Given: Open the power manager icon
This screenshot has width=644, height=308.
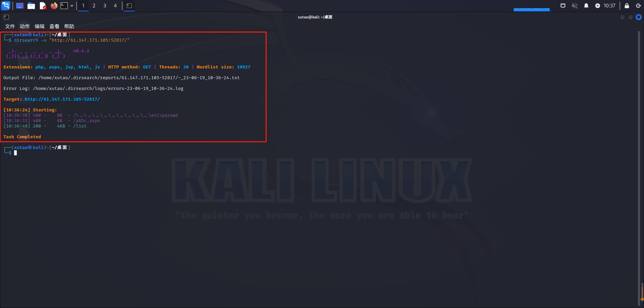Looking at the screenshot, I should pos(598,6).
